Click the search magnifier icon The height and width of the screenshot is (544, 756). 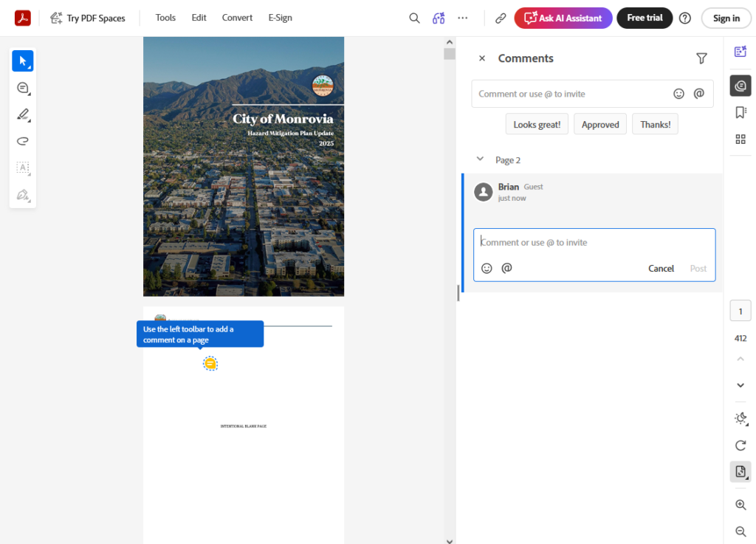tap(414, 18)
